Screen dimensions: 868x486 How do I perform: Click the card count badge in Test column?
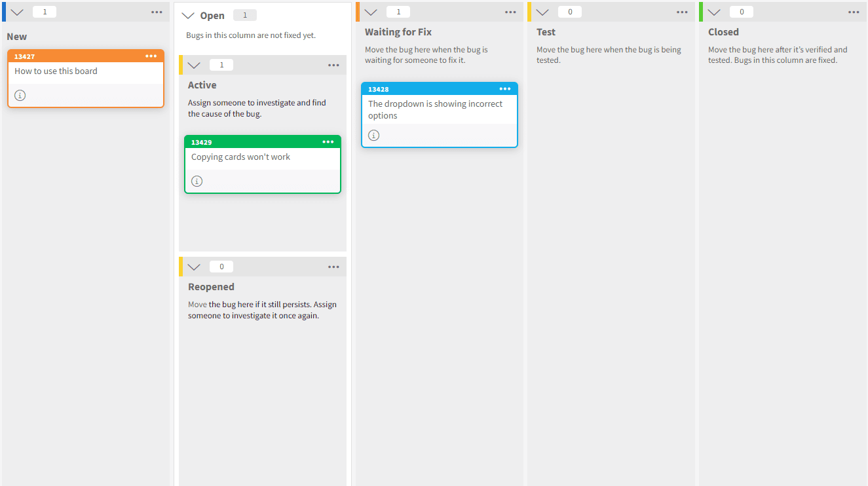[570, 12]
